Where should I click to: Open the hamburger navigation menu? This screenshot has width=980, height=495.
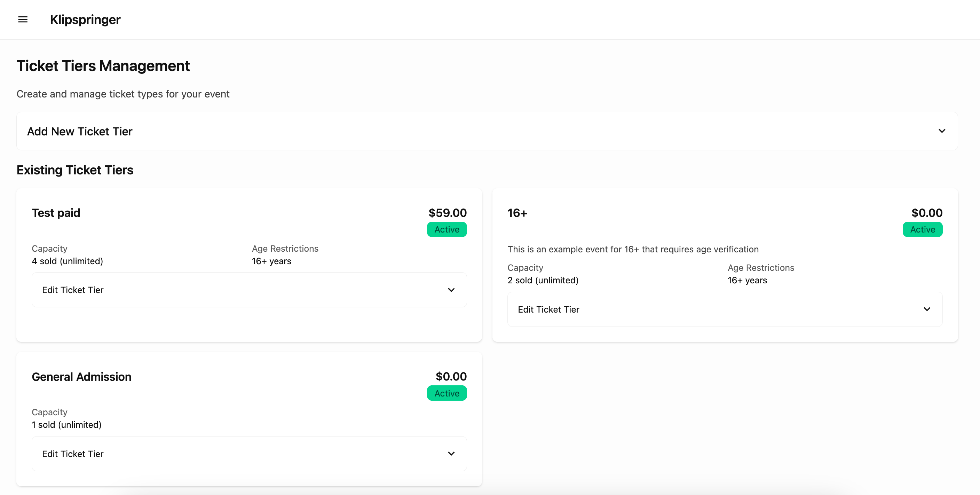coord(23,19)
